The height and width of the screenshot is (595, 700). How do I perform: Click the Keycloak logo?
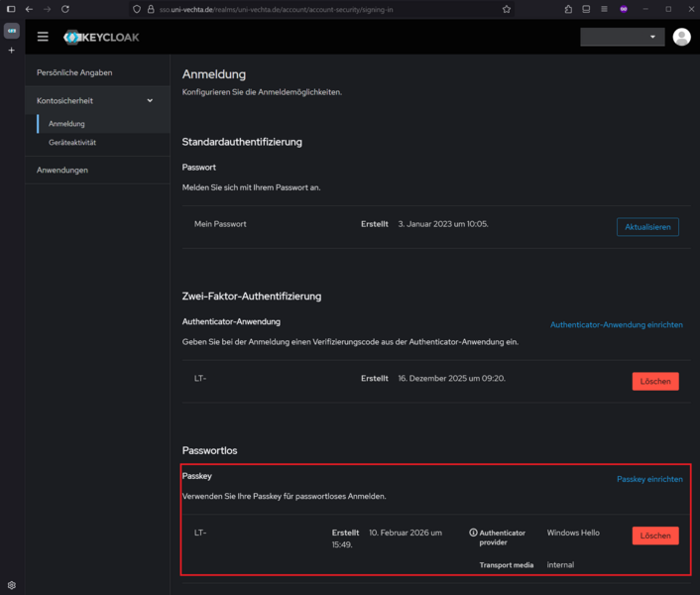coord(104,38)
